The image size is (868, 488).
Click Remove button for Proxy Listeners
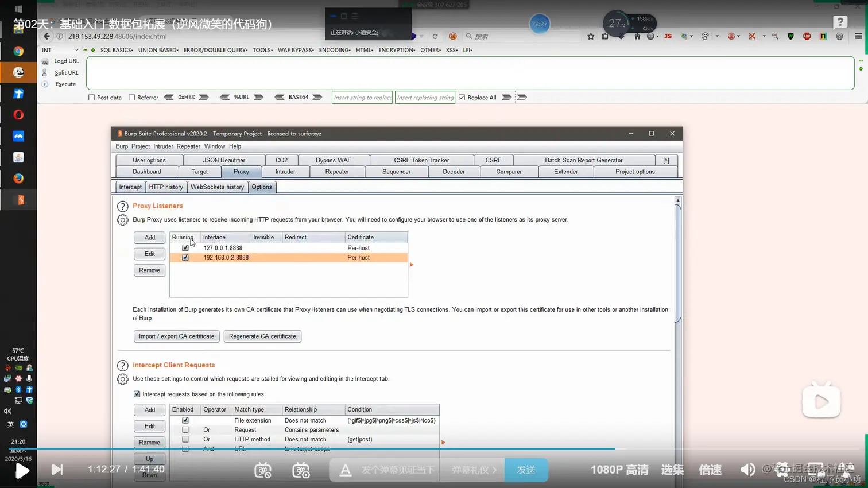[149, 270]
